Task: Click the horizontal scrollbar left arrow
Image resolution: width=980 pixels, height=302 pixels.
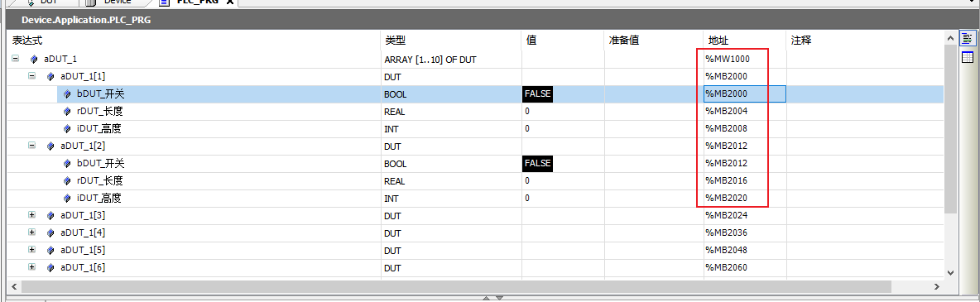Action: pos(13,286)
